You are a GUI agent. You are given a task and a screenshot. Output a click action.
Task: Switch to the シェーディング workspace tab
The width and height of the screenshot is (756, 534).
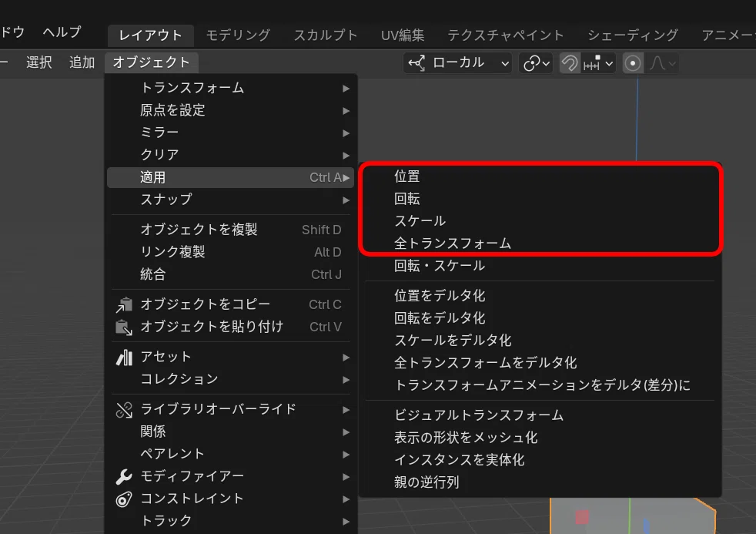tap(633, 35)
